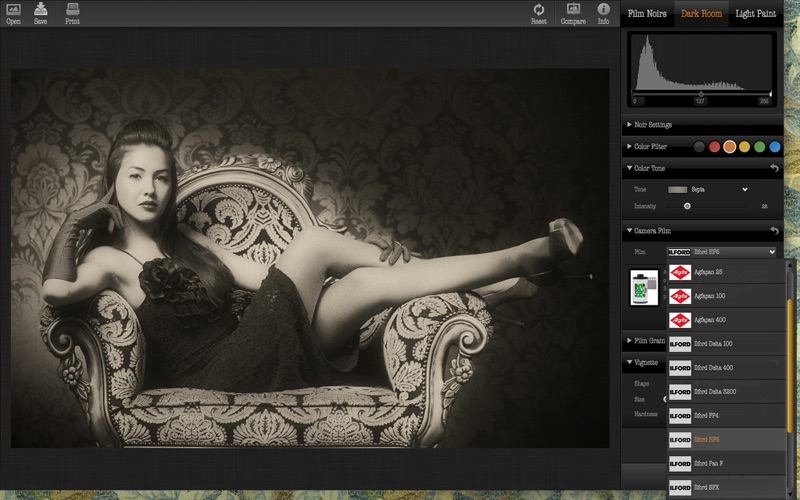The image size is (800, 500).
Task: Switch to the Film Noirs tab
Action: [x=646, y=13]
